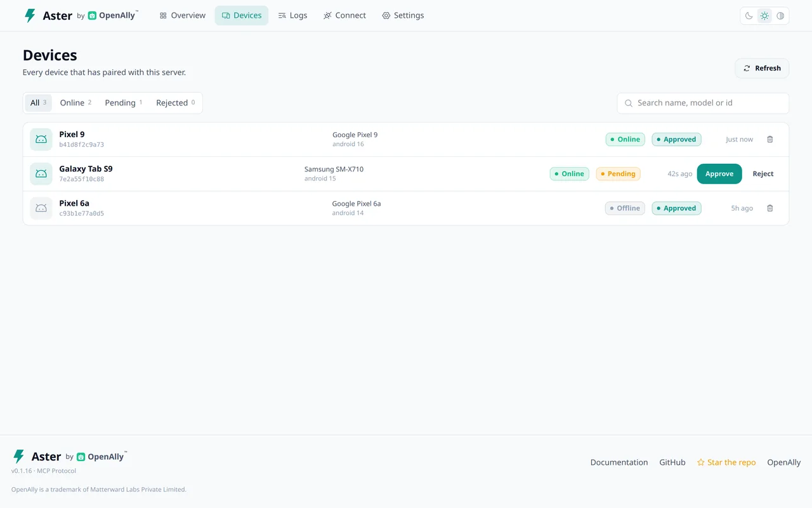Delete the Pixel 6a device with trash icon
The image size is (812, 508).
770,208
